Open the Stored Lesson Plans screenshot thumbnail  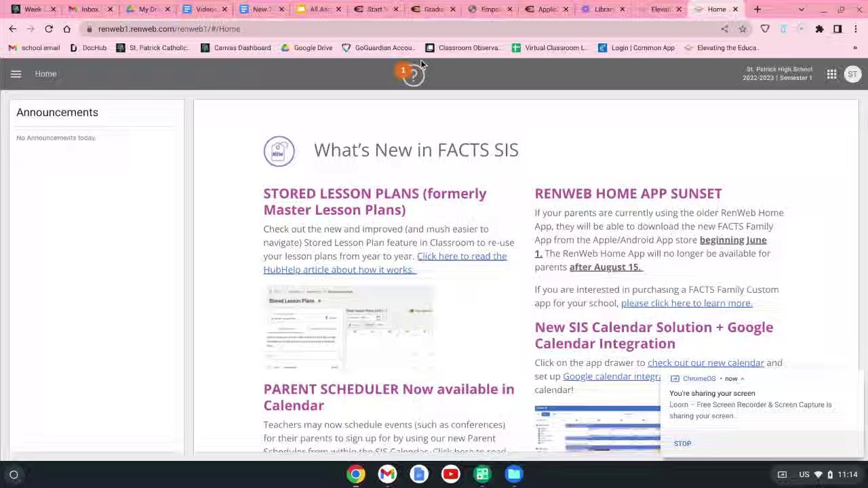(x=349, y=329)
